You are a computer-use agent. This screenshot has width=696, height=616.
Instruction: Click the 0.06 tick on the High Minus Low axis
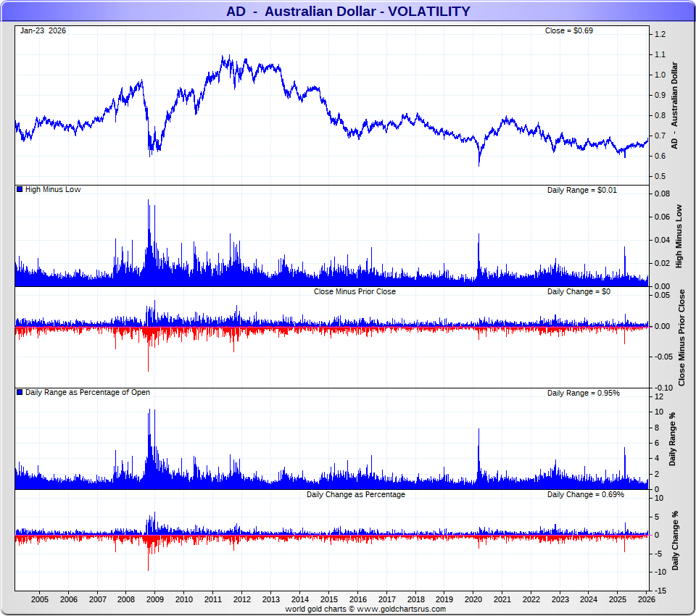click(x=662, y=217)
